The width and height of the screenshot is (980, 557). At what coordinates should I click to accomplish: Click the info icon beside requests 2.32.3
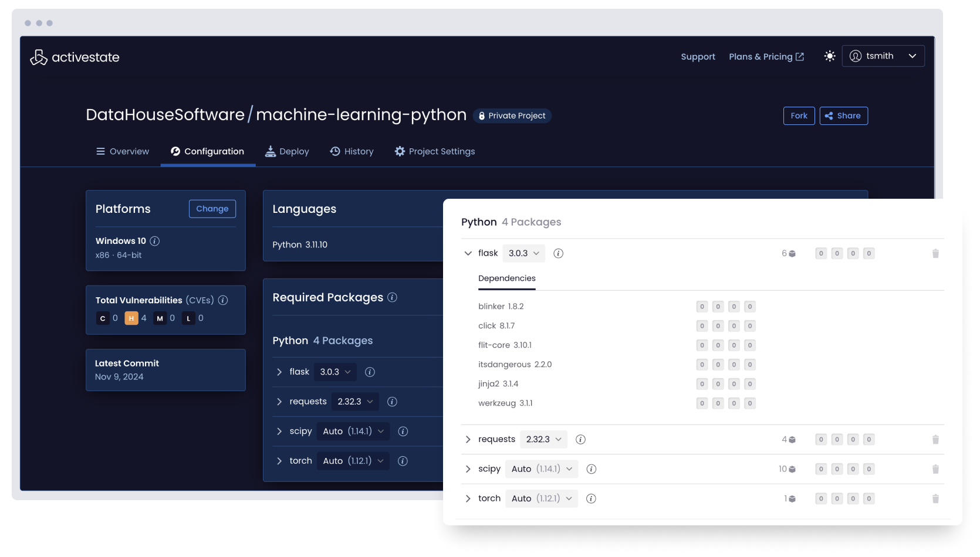(x=580, y=439)
